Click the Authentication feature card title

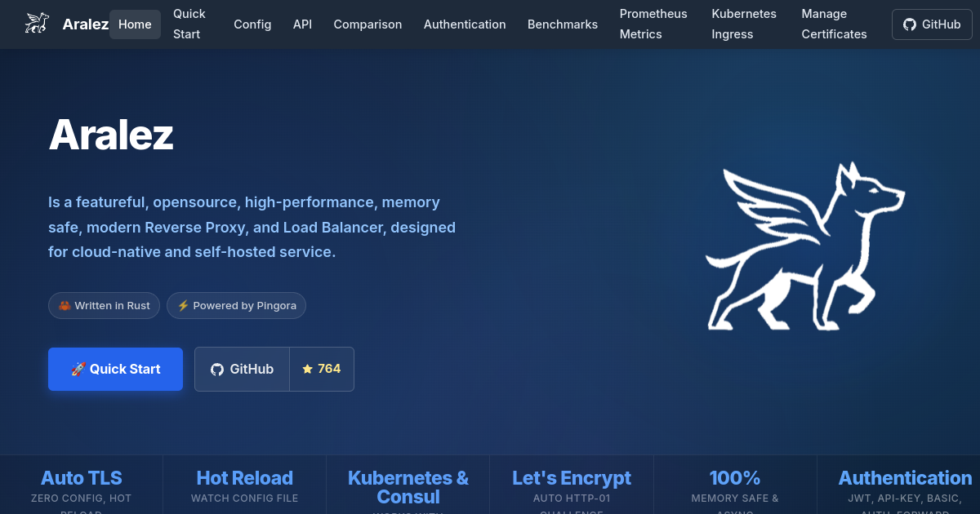click(906, 477)
